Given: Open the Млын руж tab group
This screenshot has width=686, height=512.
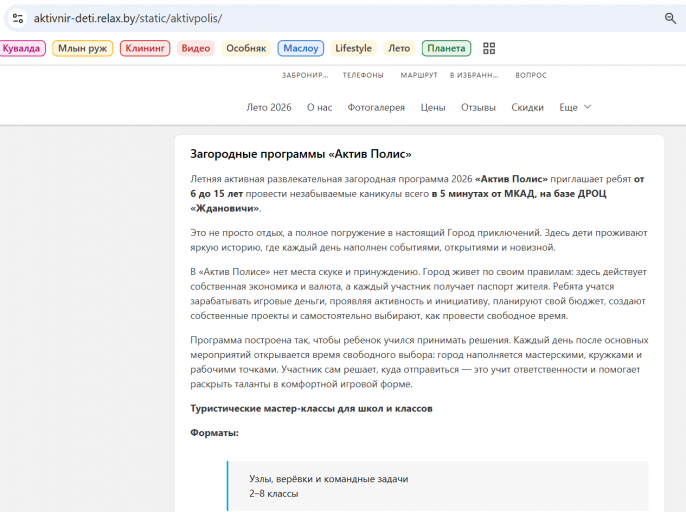Looking at the screenshot, I should click(83, 48).
